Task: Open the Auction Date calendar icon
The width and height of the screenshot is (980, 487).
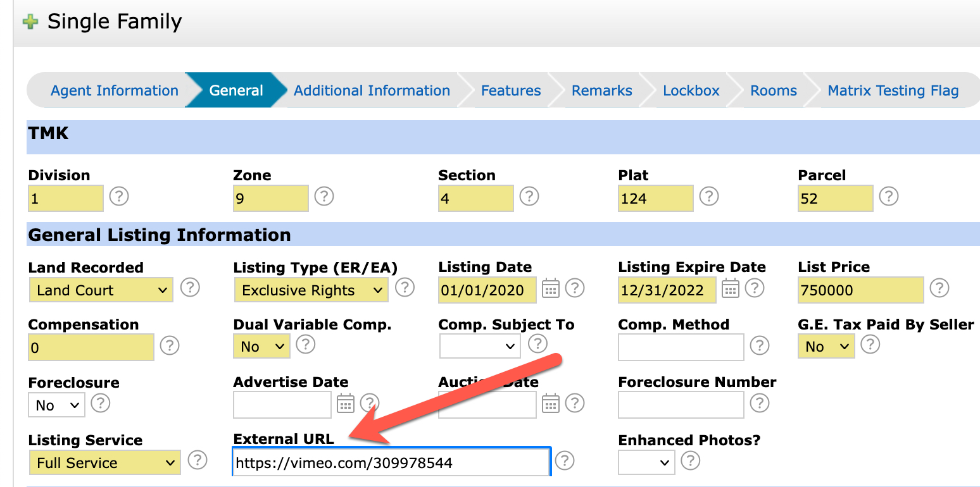Action: pos(551,404)
